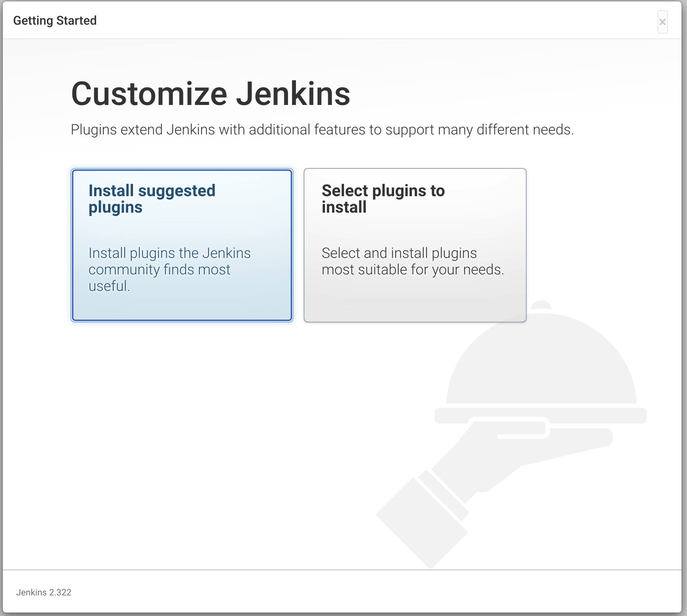Click the Customize Jenkins heading
The image size is (687, 616).
pyautogui.click(x=210, y=94)
